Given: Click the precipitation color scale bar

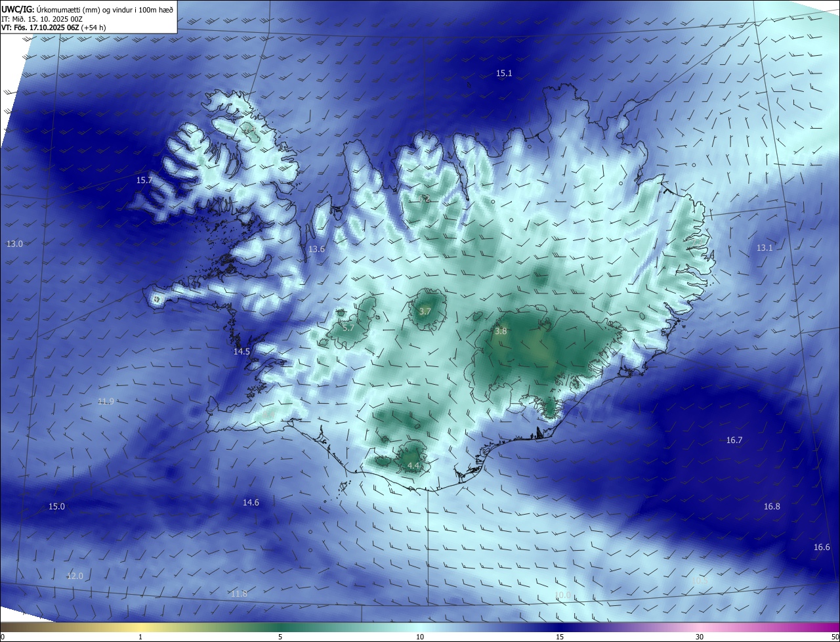Looking at the screenshot, I should point(420,627).
